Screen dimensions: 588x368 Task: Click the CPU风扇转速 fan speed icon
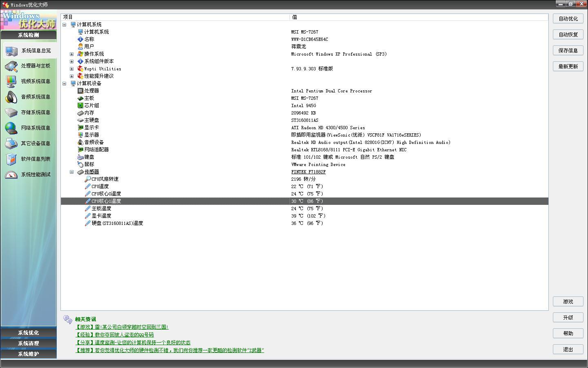pos(88,179)
